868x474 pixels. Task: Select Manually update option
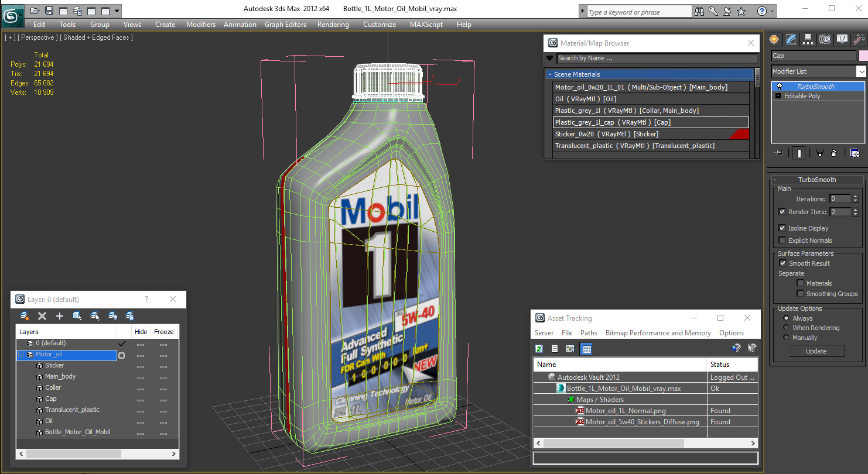[786, 338]
